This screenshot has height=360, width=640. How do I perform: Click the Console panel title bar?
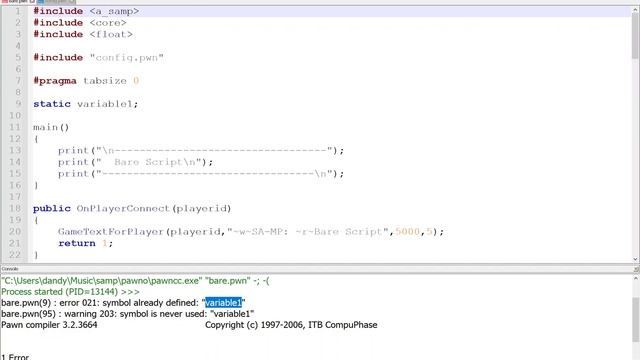tap(316, 269)
